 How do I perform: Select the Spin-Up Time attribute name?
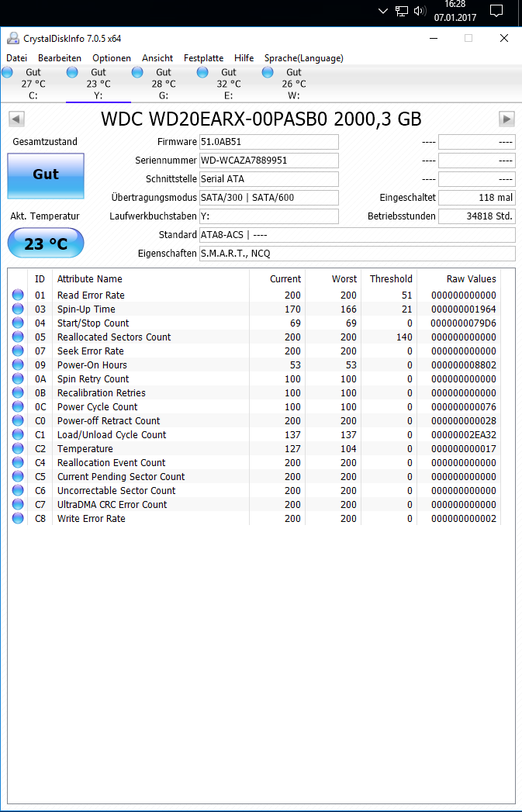[x=86, y=309]
